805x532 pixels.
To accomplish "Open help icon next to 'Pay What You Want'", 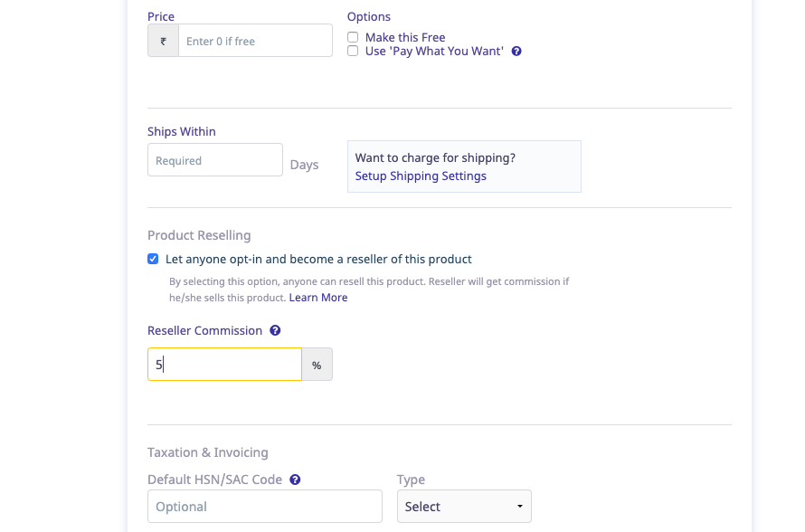I will pos(516,52).
